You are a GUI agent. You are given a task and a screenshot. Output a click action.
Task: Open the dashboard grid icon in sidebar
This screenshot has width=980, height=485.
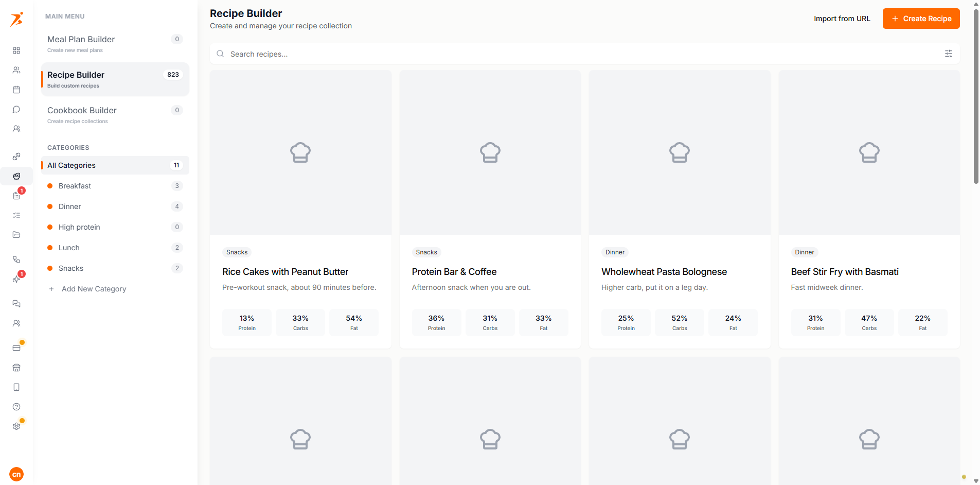[16, 50]
